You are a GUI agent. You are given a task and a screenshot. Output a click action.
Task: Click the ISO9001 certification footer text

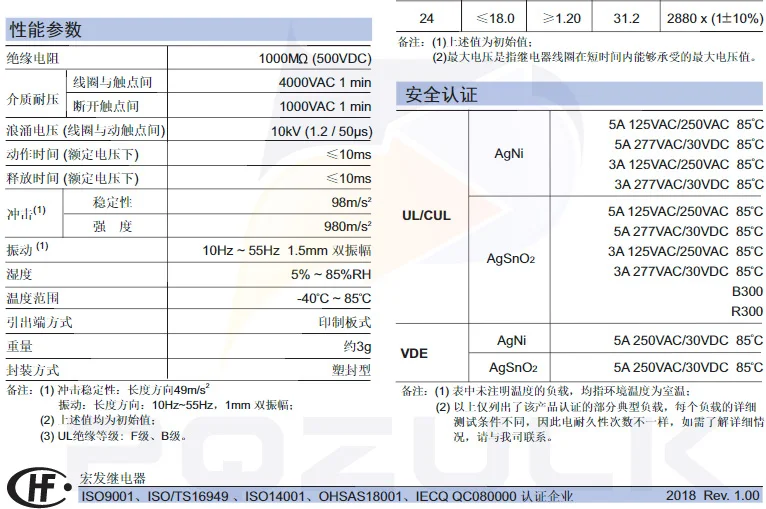[x=327, y=496]
